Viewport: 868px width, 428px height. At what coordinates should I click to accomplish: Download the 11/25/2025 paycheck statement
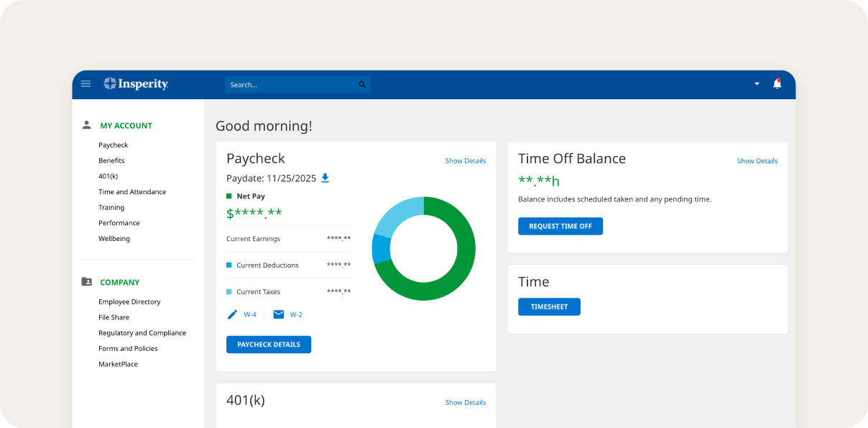coord(325,178)
